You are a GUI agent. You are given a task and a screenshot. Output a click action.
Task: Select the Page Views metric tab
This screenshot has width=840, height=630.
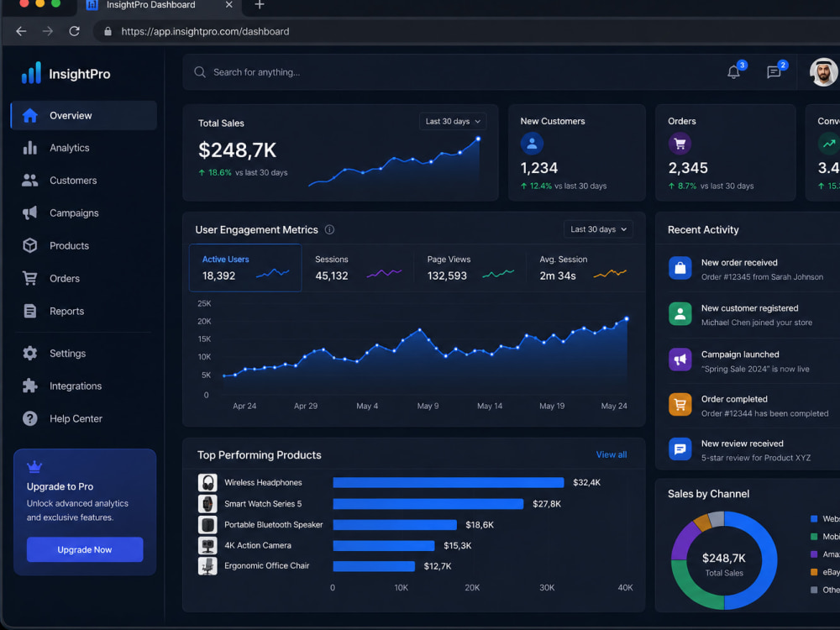[x=470, y=268]
